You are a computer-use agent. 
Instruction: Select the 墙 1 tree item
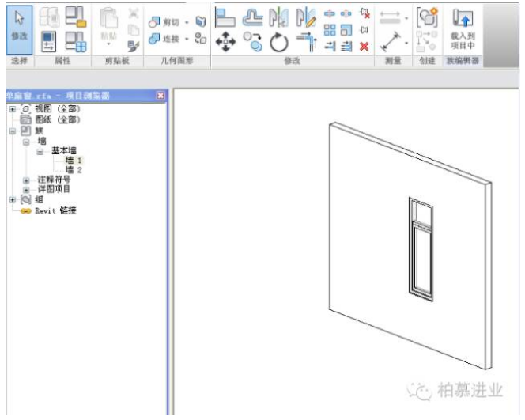[x=74, y=160]
